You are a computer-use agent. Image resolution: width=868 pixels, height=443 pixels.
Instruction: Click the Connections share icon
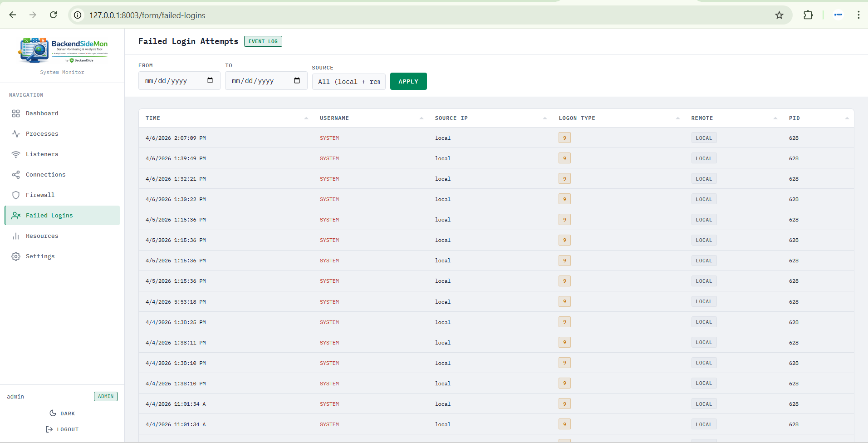pos(16,175)
